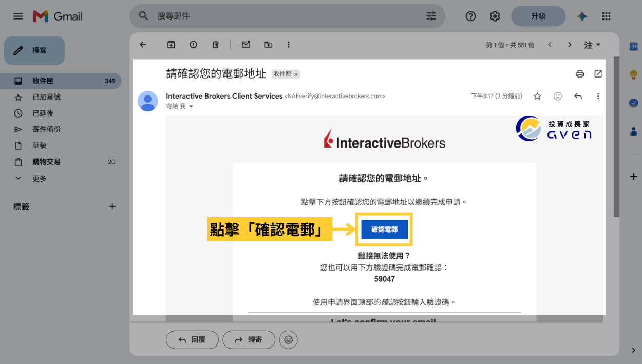Open the Gemini sparkle icon

point(582,16)
